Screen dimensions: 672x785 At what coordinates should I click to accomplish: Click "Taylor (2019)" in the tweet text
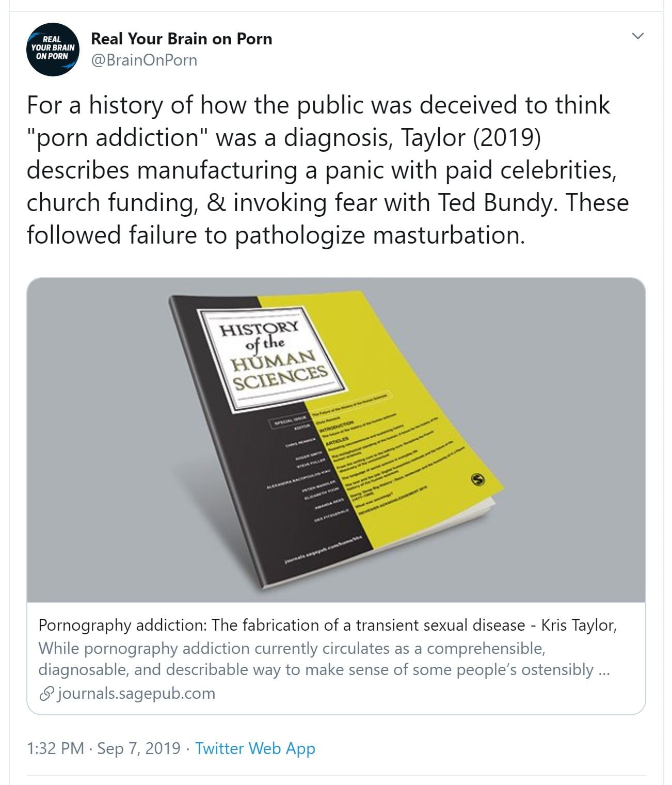470,138
